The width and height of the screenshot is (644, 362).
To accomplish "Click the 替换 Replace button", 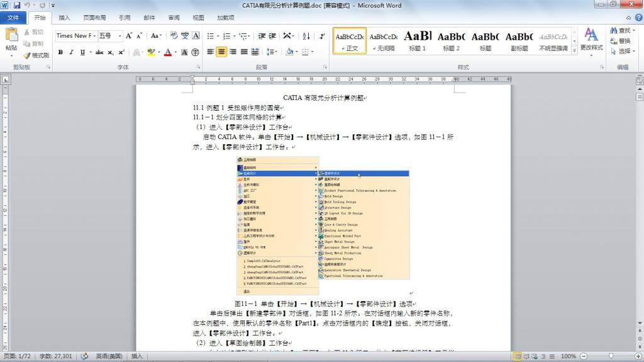I will coord(621,41).
